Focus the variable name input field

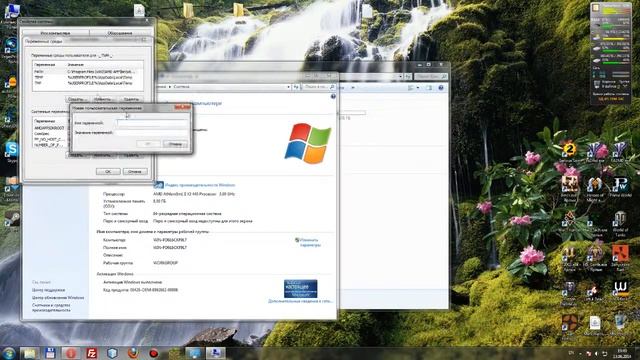[x=152, y=123]
